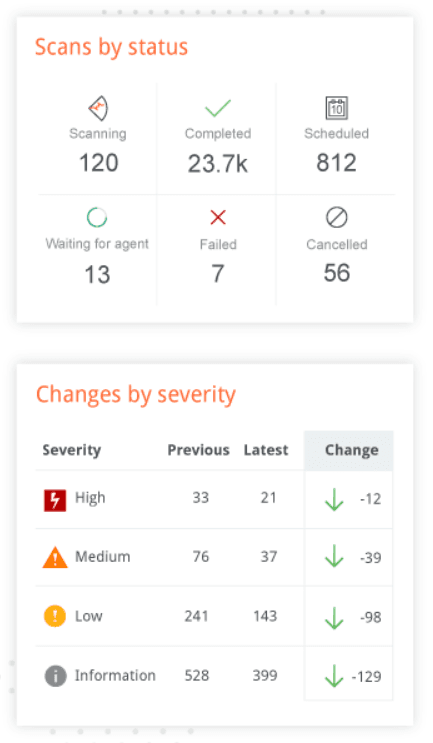Click the Waiting for agent spinner icon
Screen dimensions: 433x743
(97, 217)
